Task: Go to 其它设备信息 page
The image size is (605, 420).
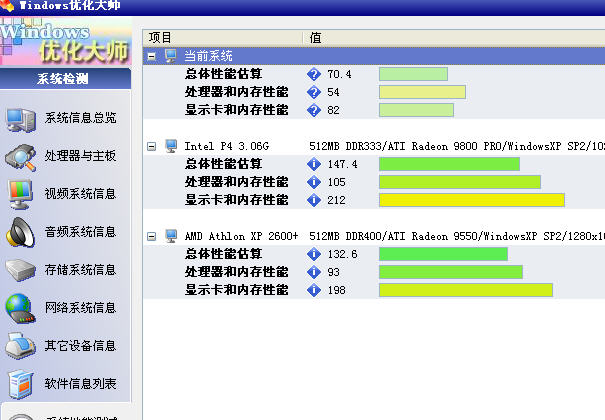Action: [x=80, y=346]
